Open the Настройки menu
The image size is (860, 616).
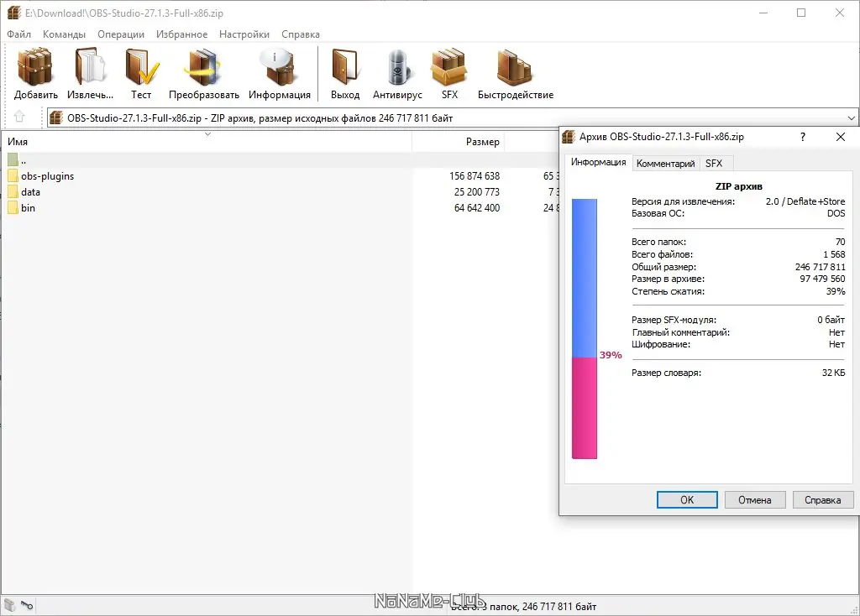tap(244, 34)
